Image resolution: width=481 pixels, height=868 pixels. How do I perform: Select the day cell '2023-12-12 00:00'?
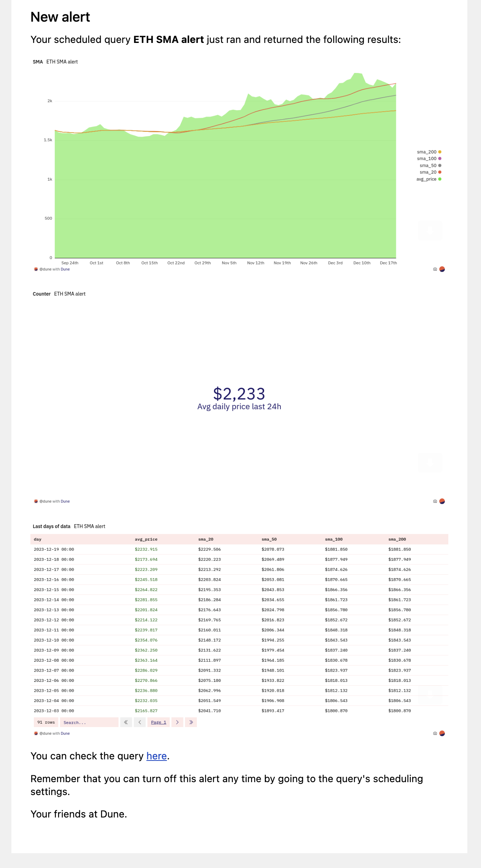pyautogui.click(x=54, y=620)
